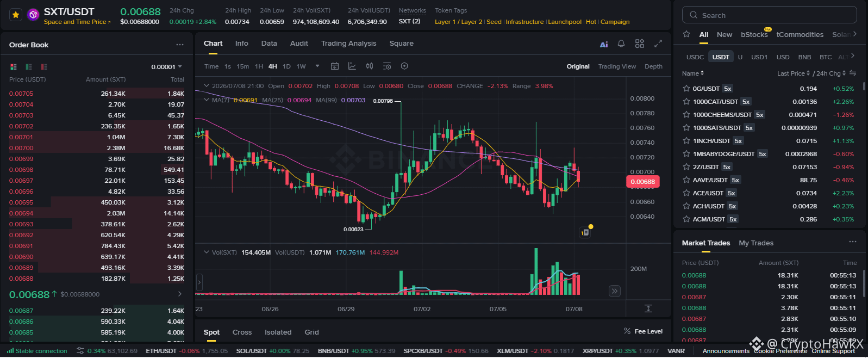
Task: Open the bStocks category tab
Action: click(x=754, y=34)
